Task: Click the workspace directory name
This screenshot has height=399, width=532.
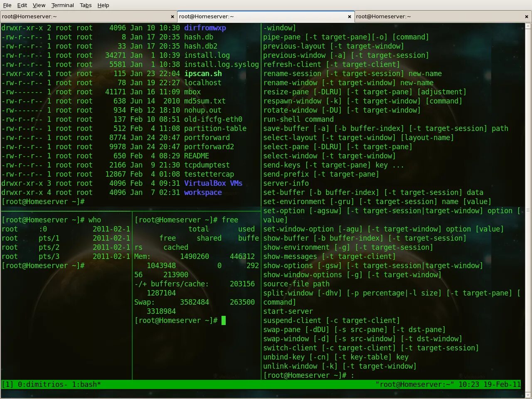Action: pyautogui.click(x=203, y=192)
